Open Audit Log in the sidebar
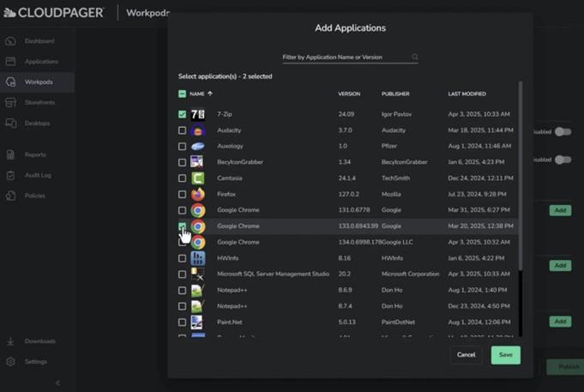 pos(39,175)
